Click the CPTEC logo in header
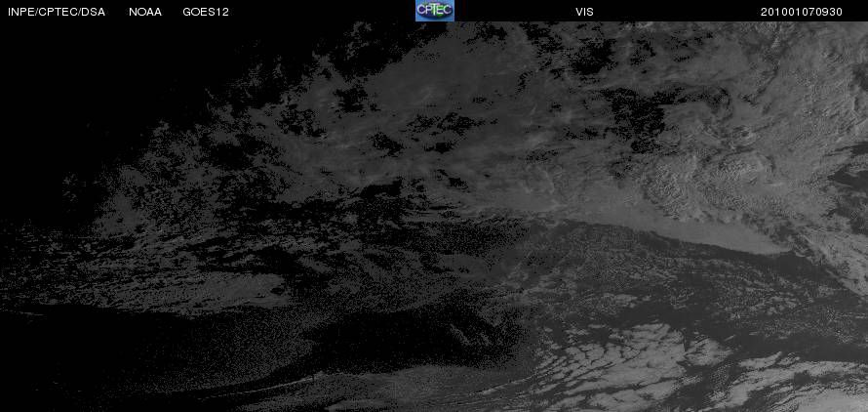The height and width of the screenshot is (412, 868). pyautogui.click(x=435, y=11)
